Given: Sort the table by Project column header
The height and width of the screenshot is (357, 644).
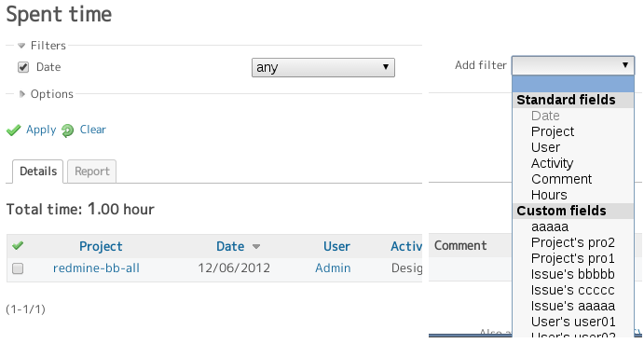Looking at the screenshot, I should [x=101, y=246].
